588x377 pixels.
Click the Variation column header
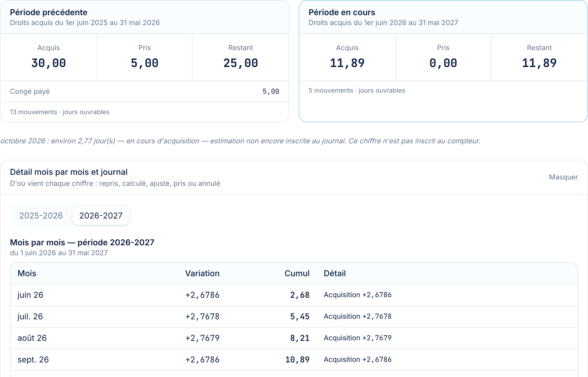pyautogui.click(x=202, y=273)
